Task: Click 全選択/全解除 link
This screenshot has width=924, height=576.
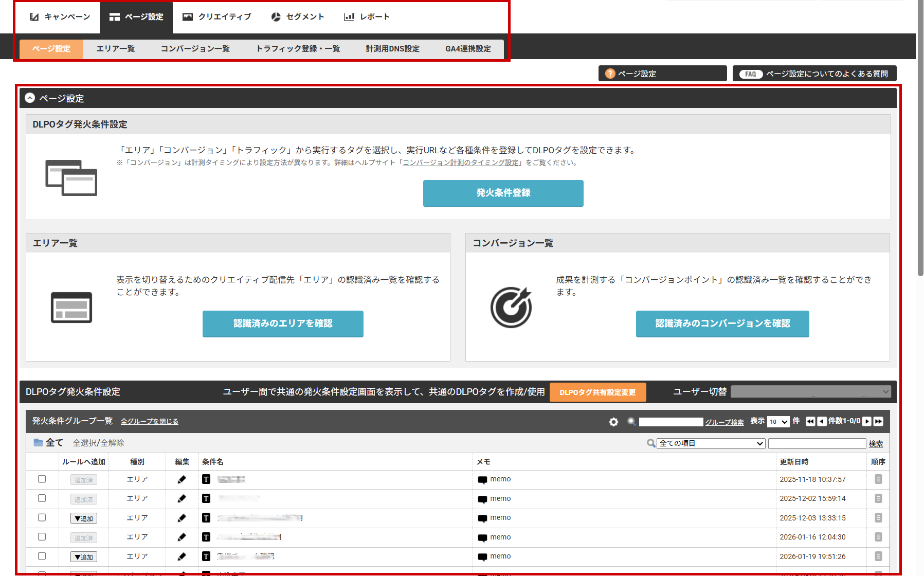Action: [98, 443]
